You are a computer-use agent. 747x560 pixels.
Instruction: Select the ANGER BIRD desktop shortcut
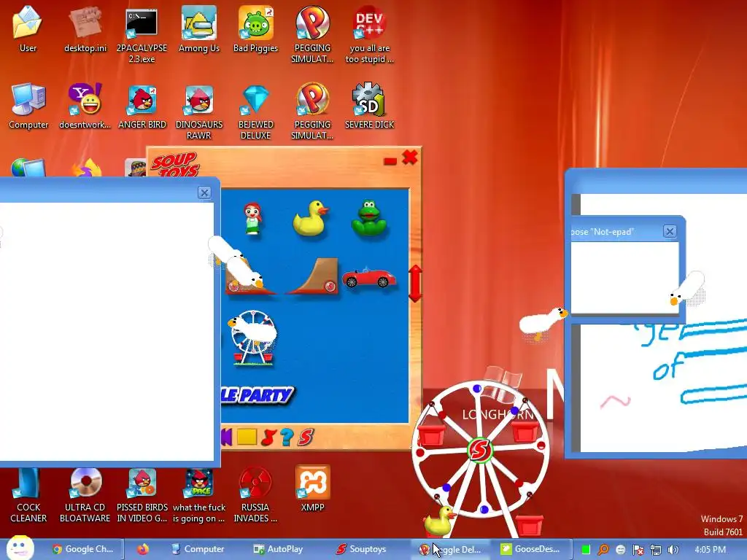click(x=142, y=106)
